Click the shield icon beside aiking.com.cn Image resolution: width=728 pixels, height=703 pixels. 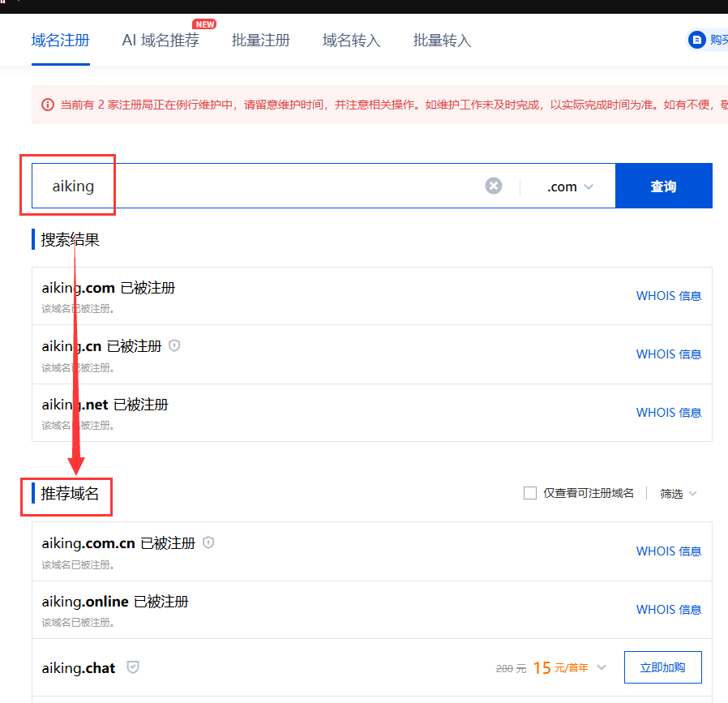point(208,542)
